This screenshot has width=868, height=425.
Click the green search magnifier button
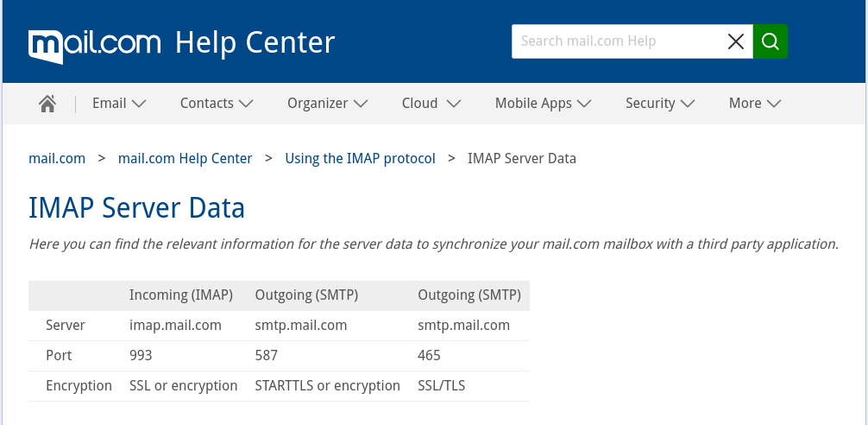(x=771, y=41)
